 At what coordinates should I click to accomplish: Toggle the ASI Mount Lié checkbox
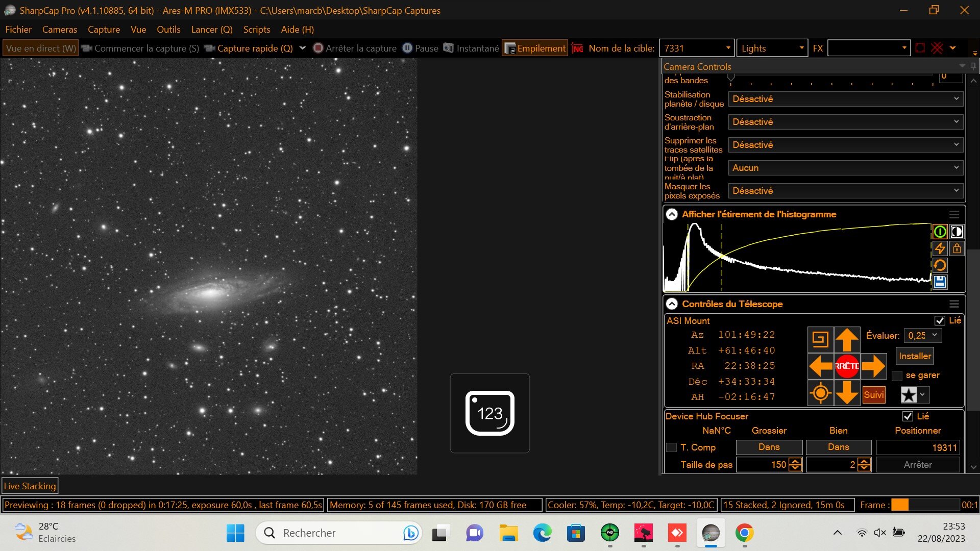pyautogui.click(x=940, y=320)
